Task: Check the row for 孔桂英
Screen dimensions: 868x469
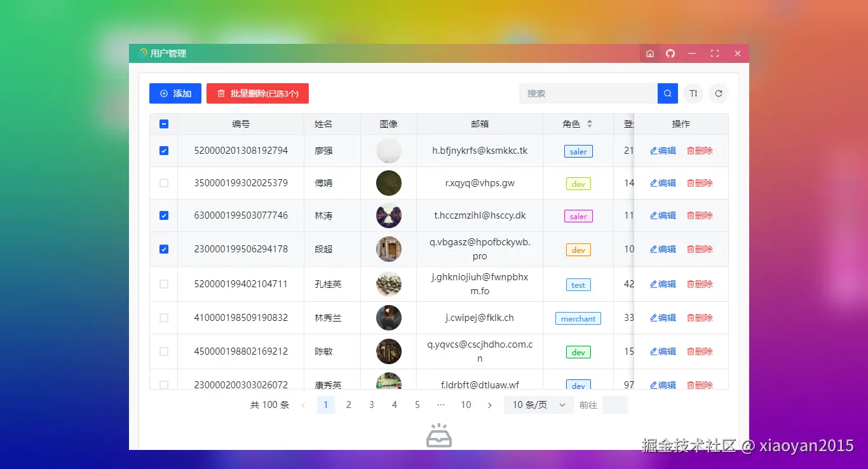Action: click(x=164, y=284)
